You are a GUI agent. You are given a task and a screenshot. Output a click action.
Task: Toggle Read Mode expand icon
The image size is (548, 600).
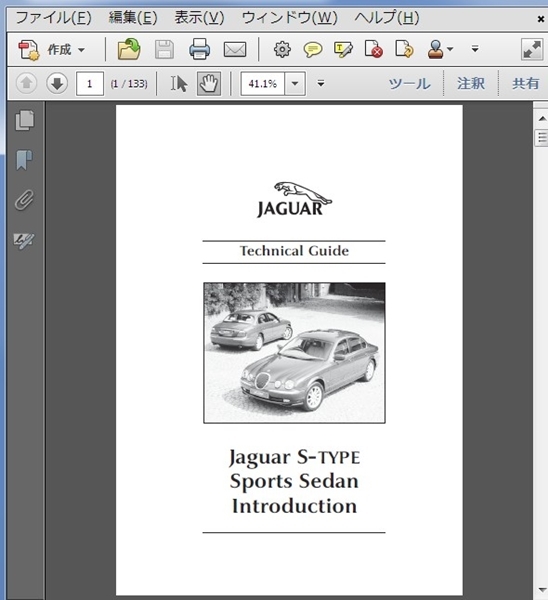(x=532, y=49)
